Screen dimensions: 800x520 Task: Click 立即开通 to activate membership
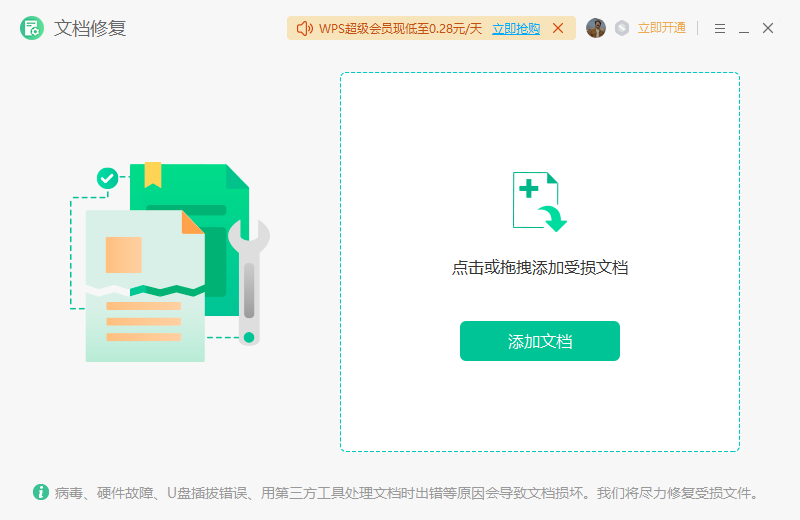click(x=662, y=28)
